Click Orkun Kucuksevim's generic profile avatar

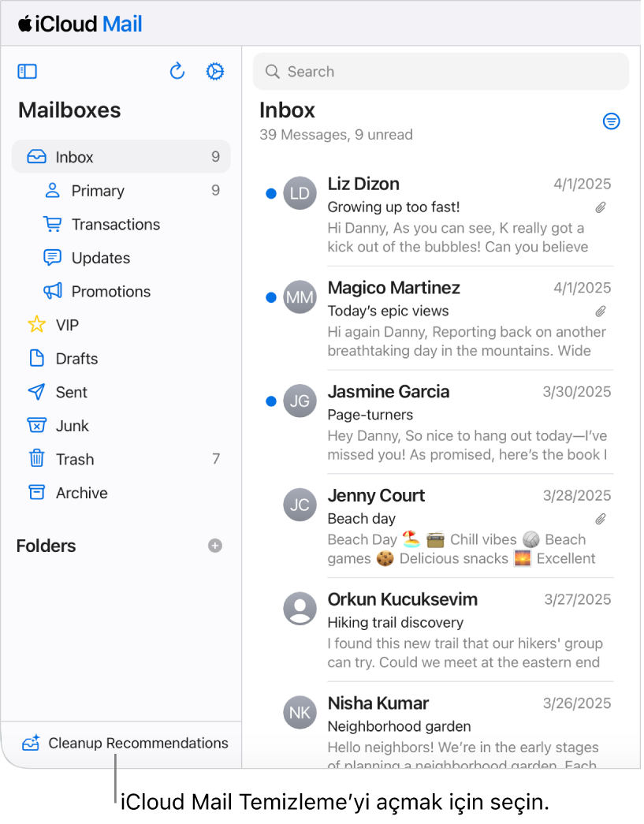click(x=300, y=609)
